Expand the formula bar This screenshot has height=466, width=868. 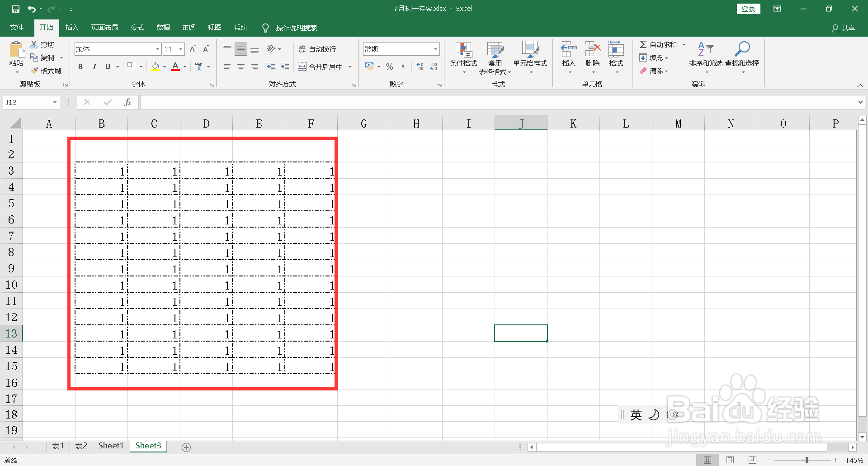860,102
